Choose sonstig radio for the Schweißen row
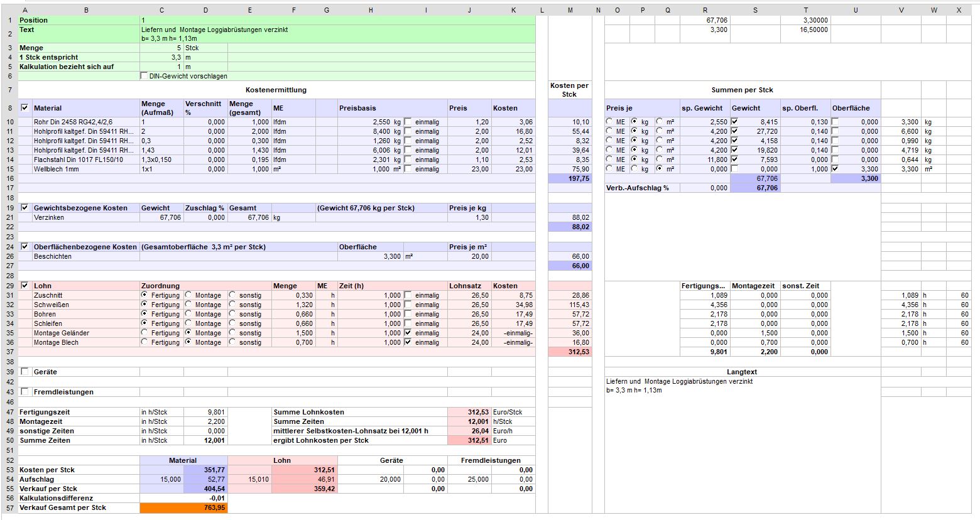The image size is (980, 520). point(233,305)
